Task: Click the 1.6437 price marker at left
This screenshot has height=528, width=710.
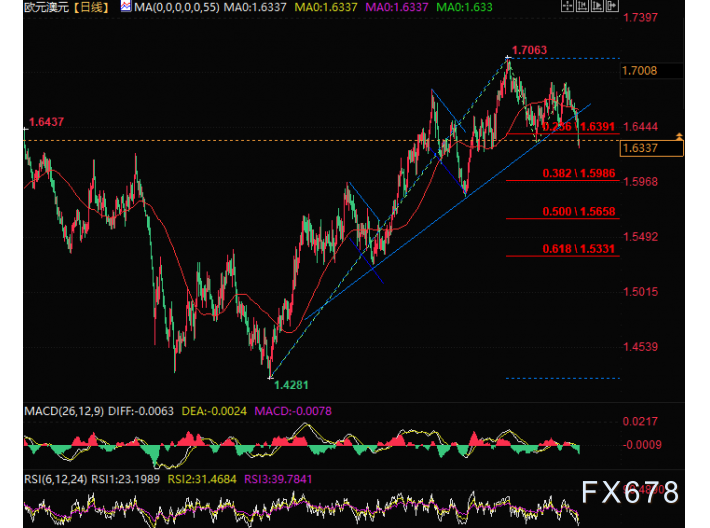Action: [x=46, y=122]
